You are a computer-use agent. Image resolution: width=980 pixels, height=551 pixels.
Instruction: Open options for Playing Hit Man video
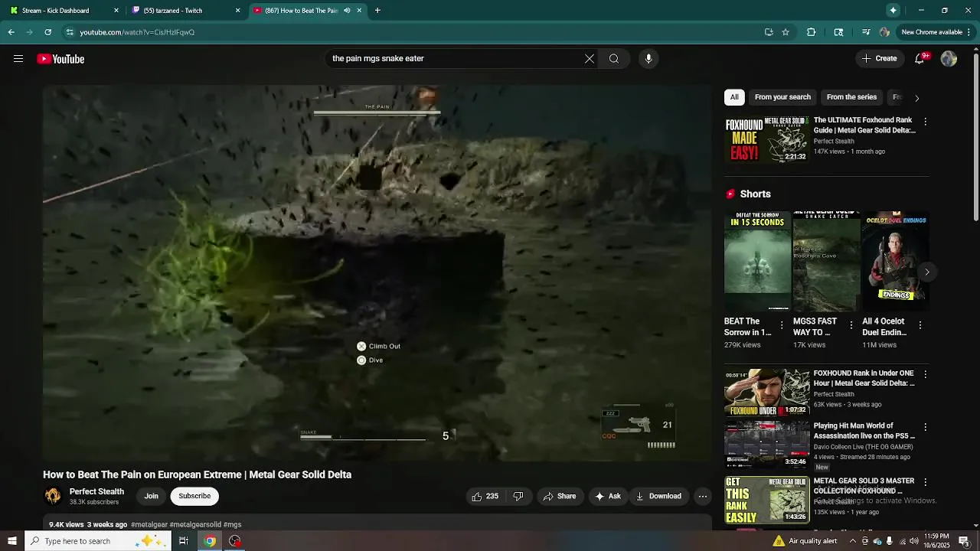[x=925, y=427]
